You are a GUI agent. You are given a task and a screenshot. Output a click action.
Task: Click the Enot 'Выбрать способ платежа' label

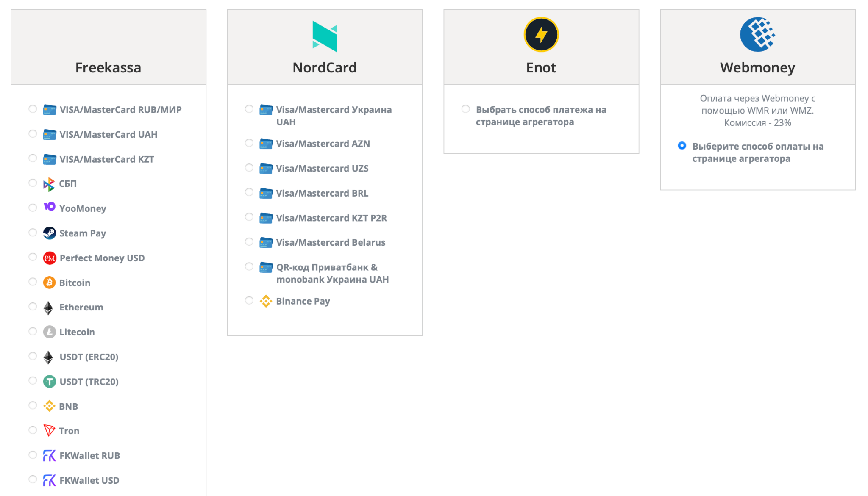pyautogui.click(x=541, y=116)
